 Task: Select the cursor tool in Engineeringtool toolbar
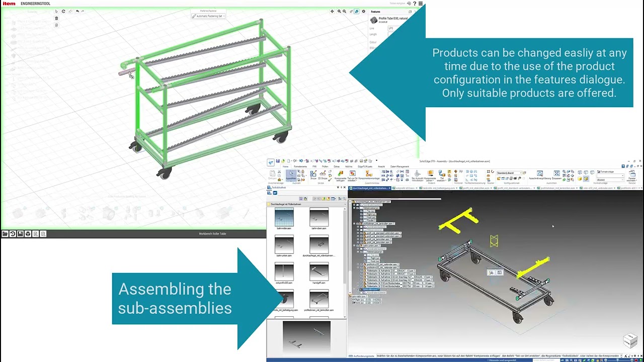coord(56,11)
